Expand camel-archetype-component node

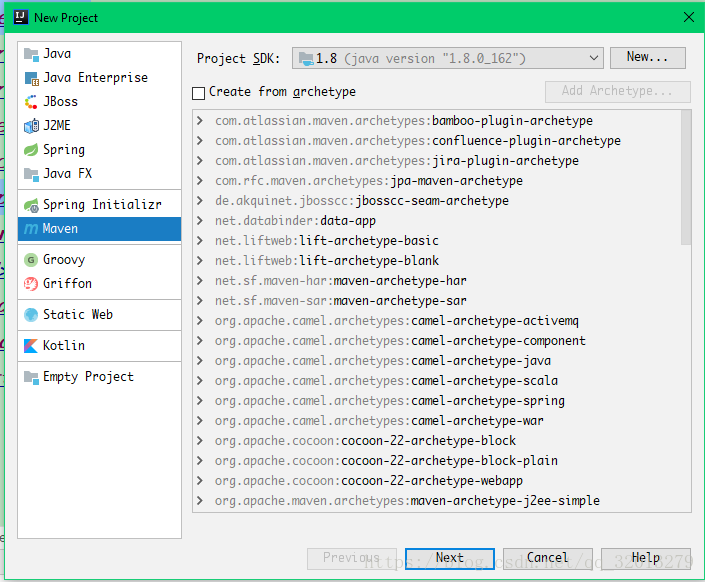pyautogui.click(x=200, y=340)
